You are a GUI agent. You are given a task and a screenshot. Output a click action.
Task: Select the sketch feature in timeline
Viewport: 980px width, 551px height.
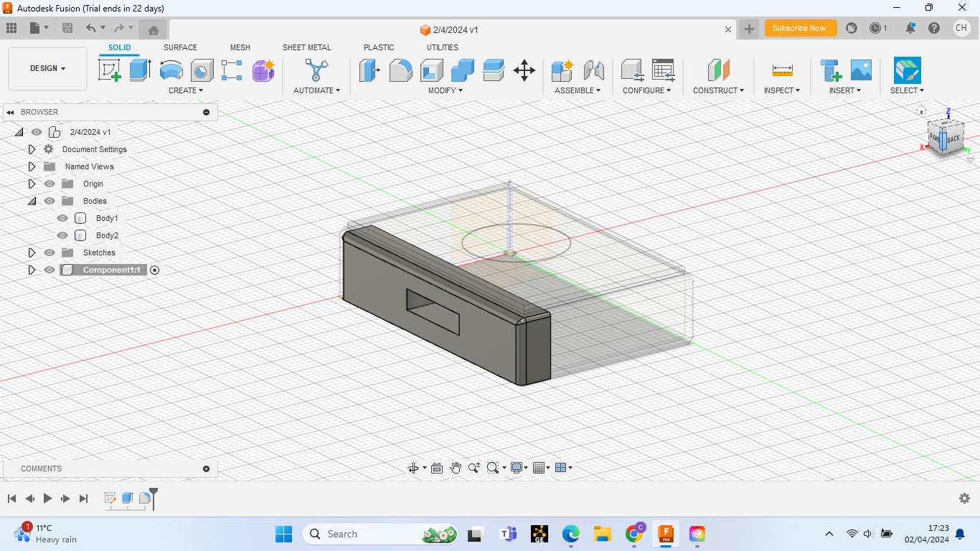pos(110,498)
